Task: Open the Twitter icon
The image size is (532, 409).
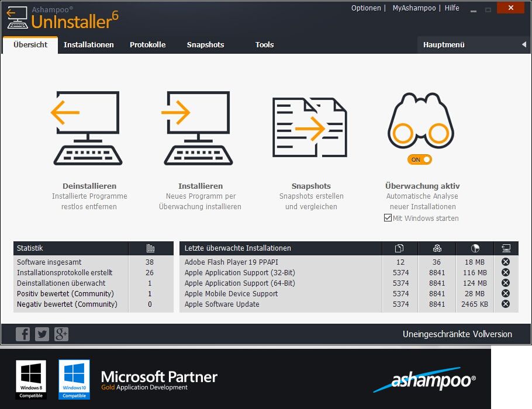Action: (x=42, y=334)
